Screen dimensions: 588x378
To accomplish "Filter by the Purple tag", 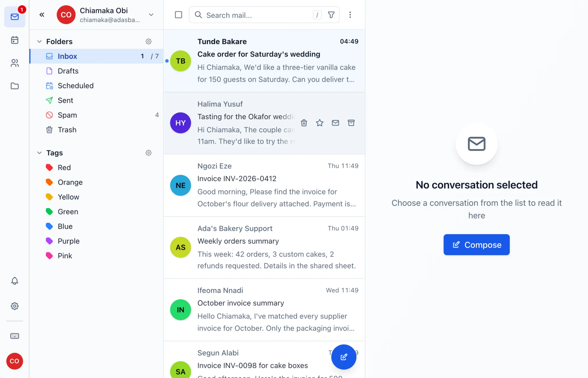I will click(x=97, y=241).
